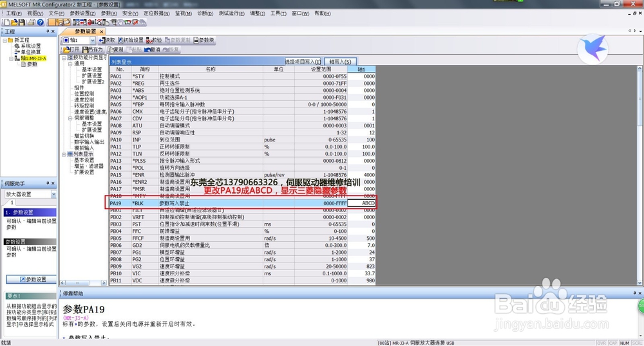The image size is (644, 346).
Task: Click the PB07 PG1 模型环增益 row
Action: (x=242, y=252)
